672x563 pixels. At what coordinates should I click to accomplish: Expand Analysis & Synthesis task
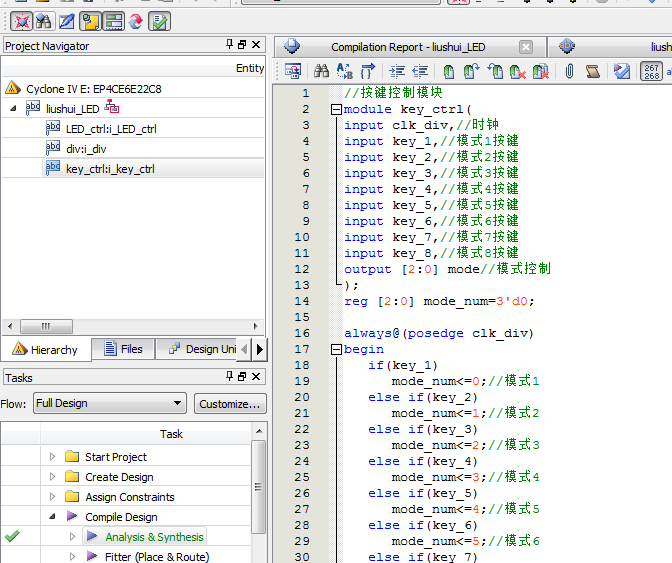[x=72, y=536]
